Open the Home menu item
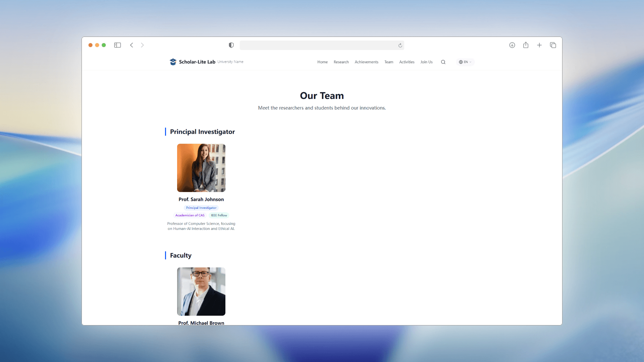 (x=322, y=62)
